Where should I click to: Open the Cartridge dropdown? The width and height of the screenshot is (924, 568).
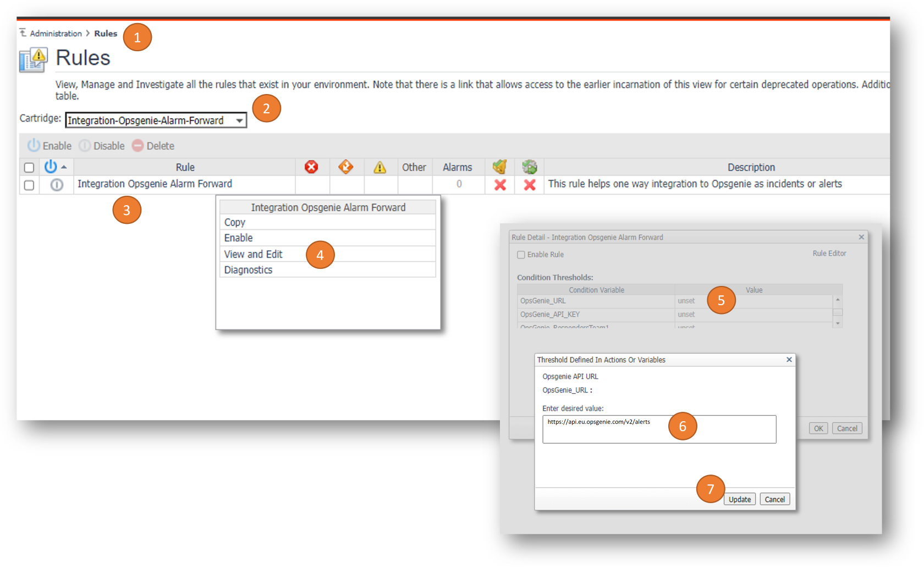coord(239,120)
